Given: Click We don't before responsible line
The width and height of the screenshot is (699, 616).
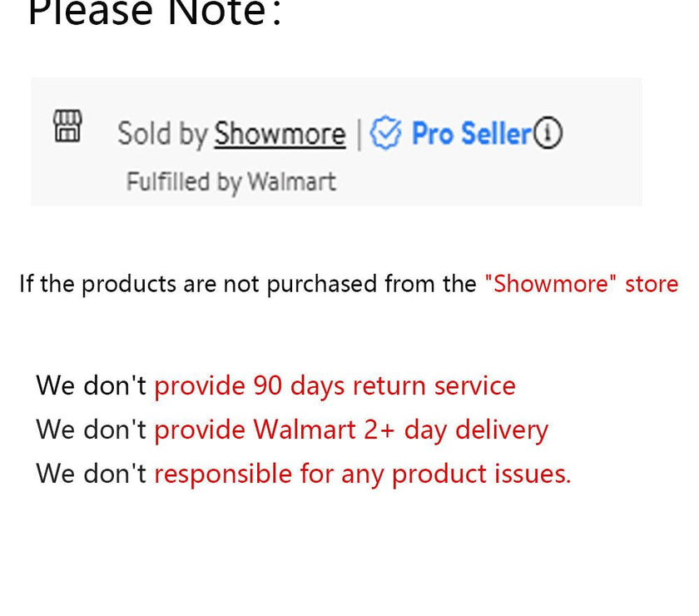Looking at the screenshot, I should click(92, 474).
